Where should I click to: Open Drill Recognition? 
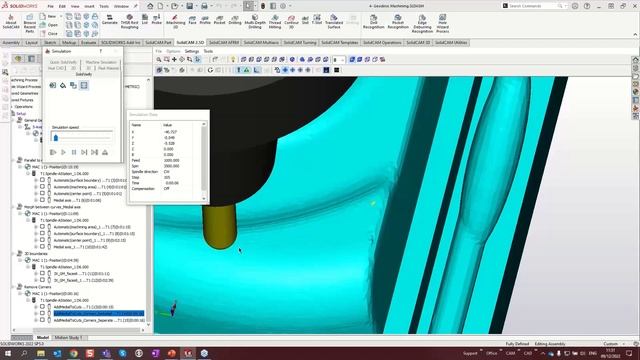[x=373, y=21]
